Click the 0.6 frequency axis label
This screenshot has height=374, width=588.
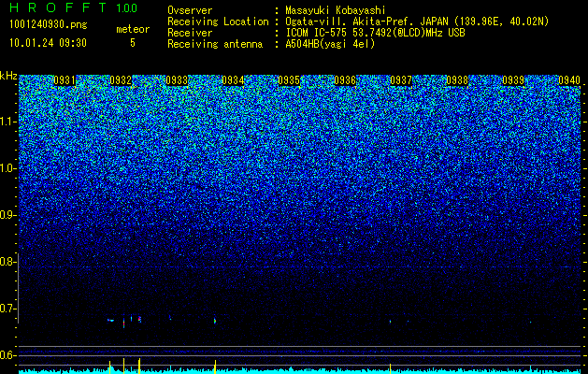coord(7,355)
